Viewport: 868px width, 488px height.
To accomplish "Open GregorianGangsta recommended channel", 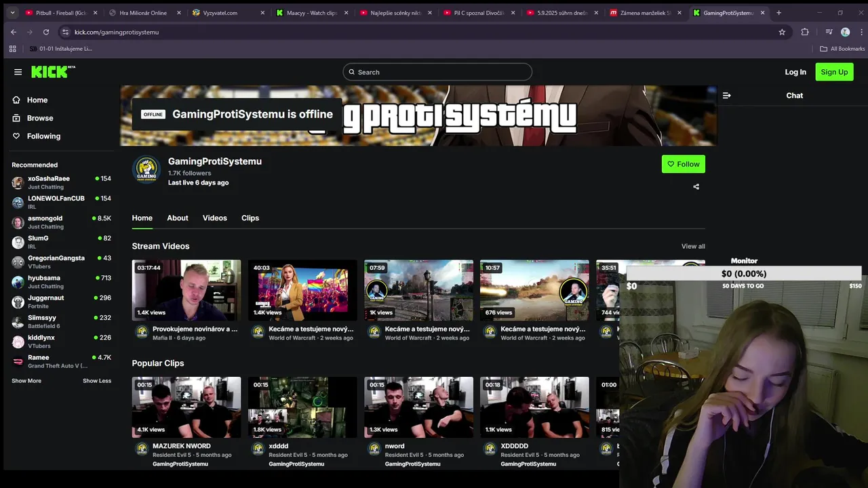I will click(x=61, y=262).
